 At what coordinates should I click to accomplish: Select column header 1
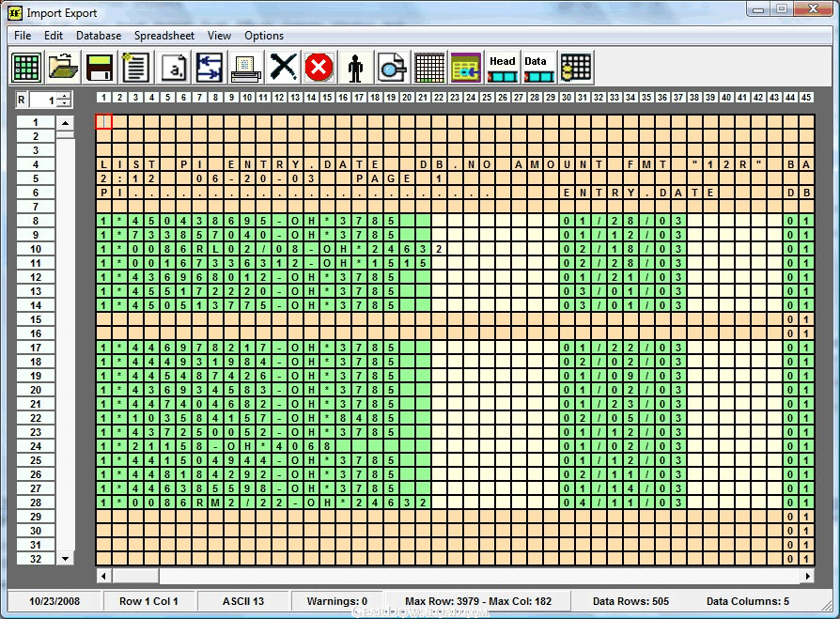103,98
